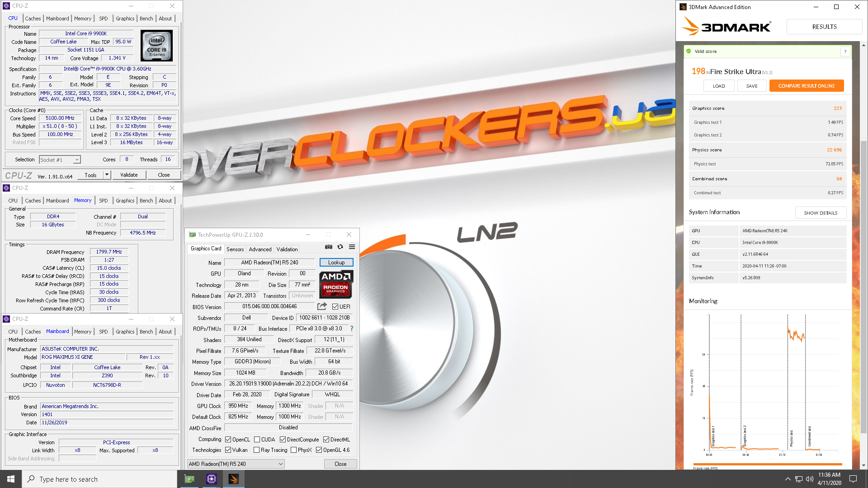Click the GPU-Z refresh icon
This screenshot has height=488, width=868.
(x=340, y=247)
